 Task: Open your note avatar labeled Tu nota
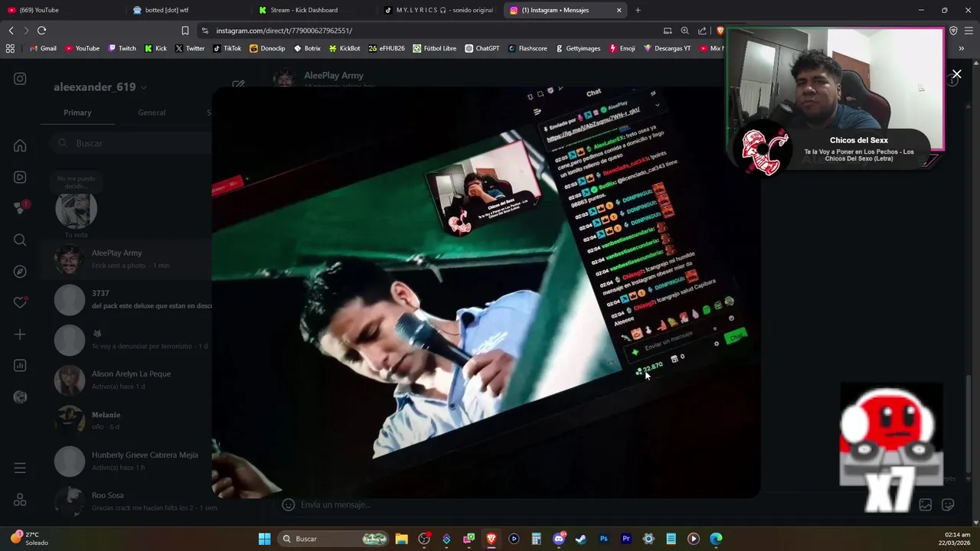(76, 210)
